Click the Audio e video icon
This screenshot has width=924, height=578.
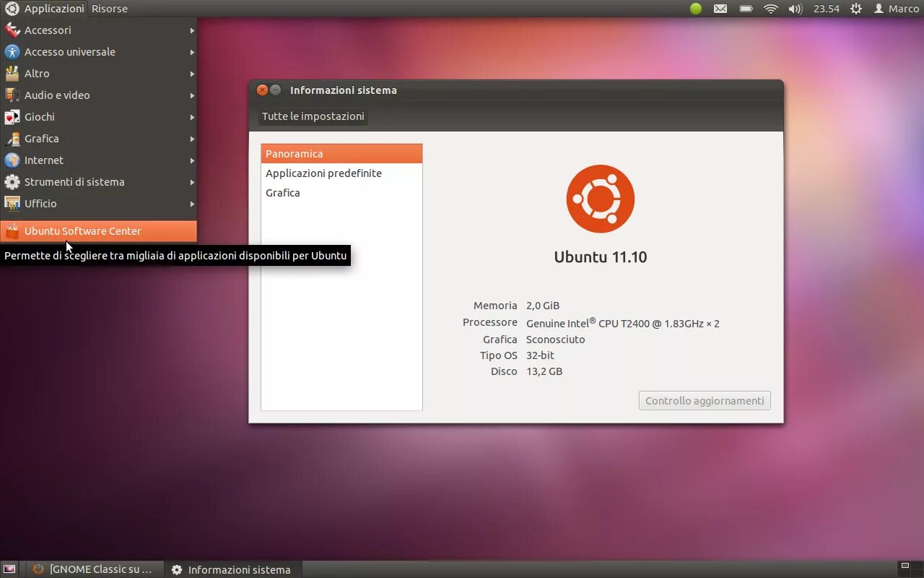(12, 95)
